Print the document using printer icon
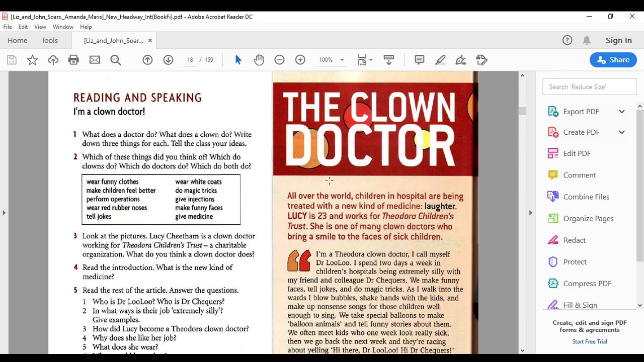The width and height of the screenshot is (644, 362). (73, 60)
